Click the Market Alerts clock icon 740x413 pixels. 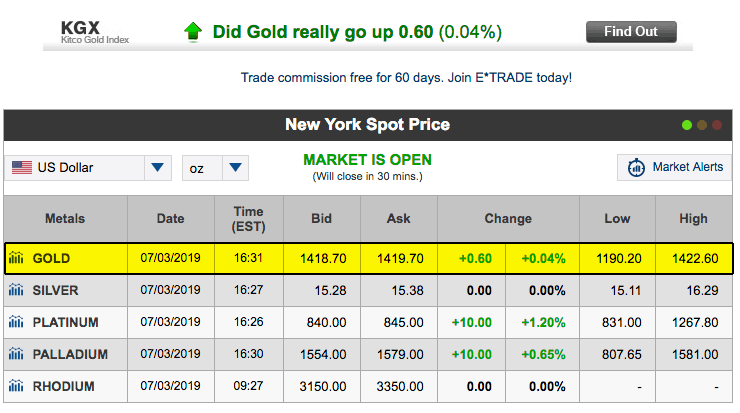636,168
